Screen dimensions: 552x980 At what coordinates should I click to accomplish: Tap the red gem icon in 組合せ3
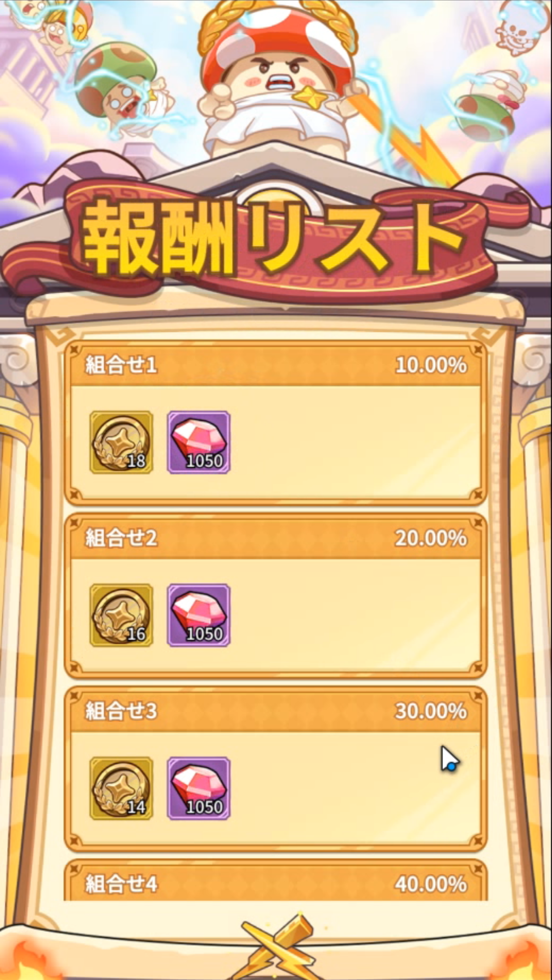(199, 788)
